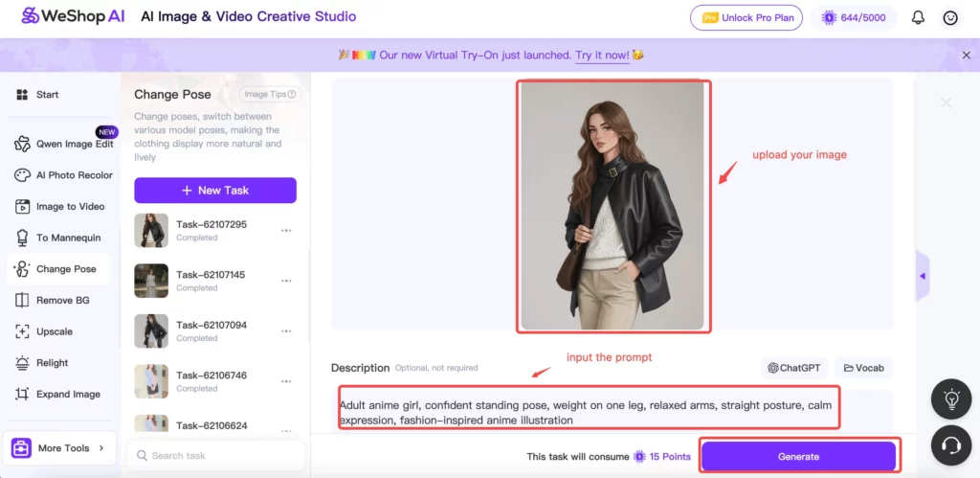This screenshot has width=980, height=478.
Task: Open options menu for Task-62107094
Action: [x=286, y=331]
